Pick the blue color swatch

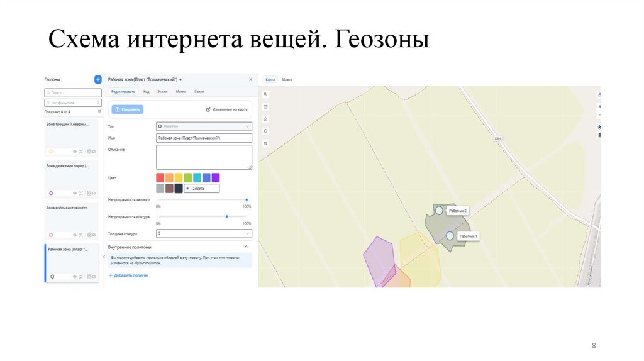coord(206,177)
